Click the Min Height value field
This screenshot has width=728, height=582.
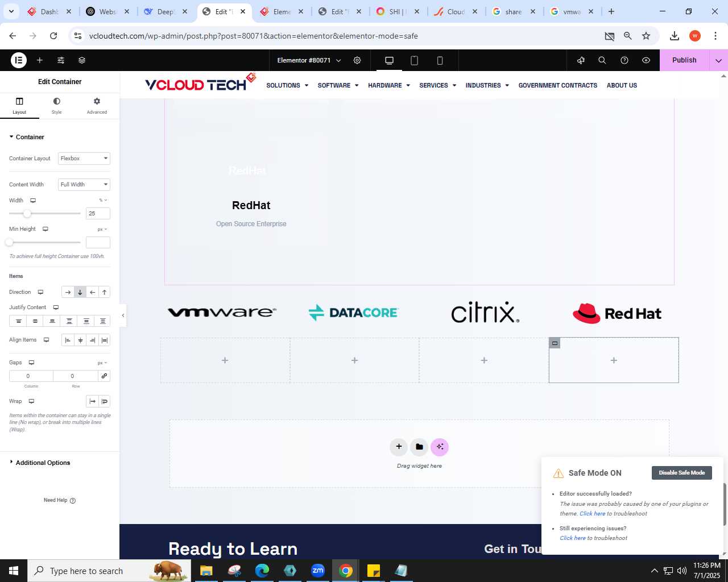(98, 243)
